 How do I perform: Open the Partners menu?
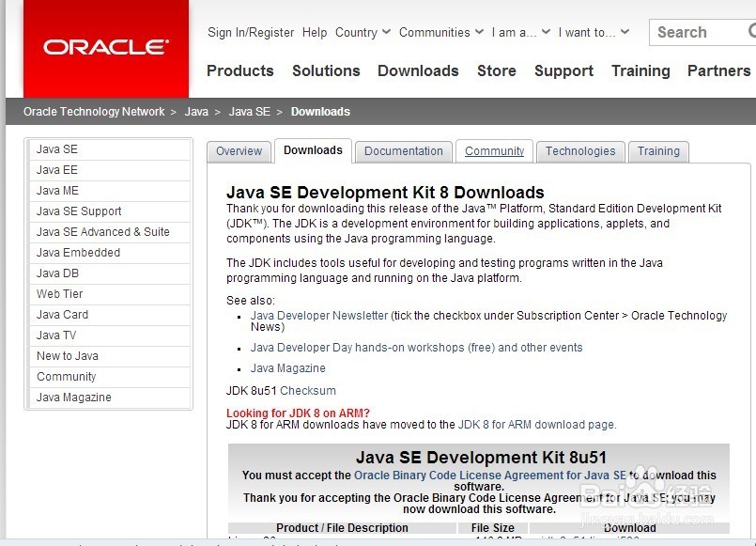(718, 70)
